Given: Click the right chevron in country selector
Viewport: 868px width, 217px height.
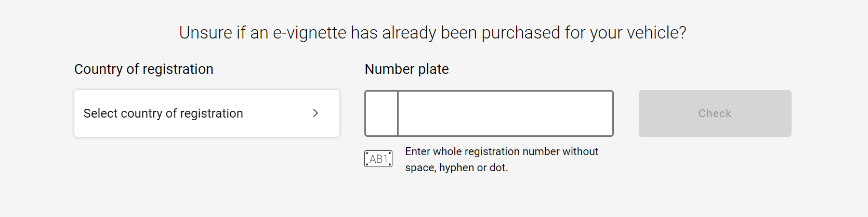Looking at the screenshot, I should (315, 113).
